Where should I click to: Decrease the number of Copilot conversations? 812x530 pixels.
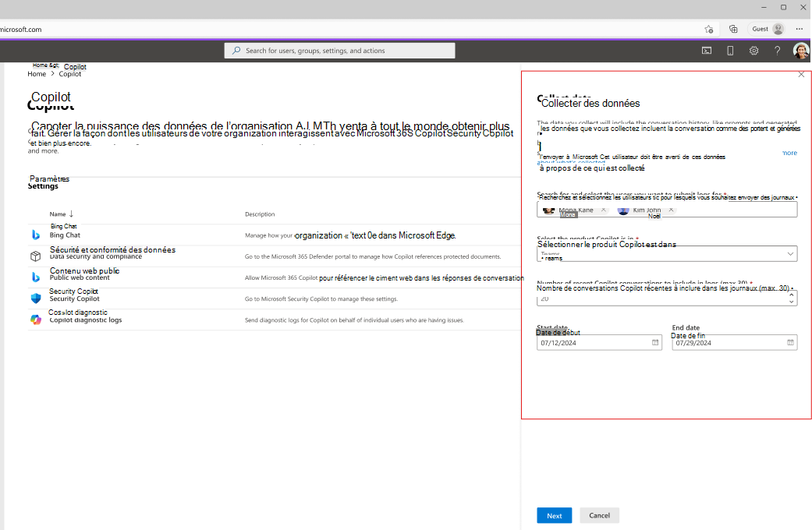(791, 302)
